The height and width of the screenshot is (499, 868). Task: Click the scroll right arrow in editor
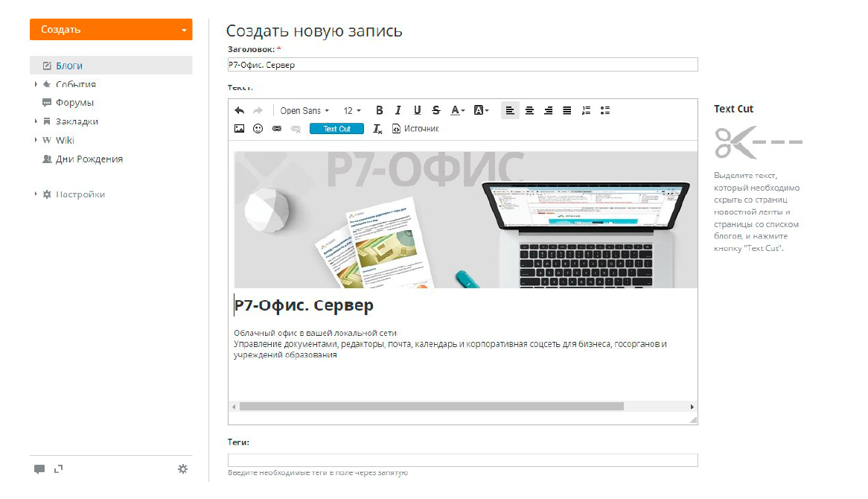[692, 407]
